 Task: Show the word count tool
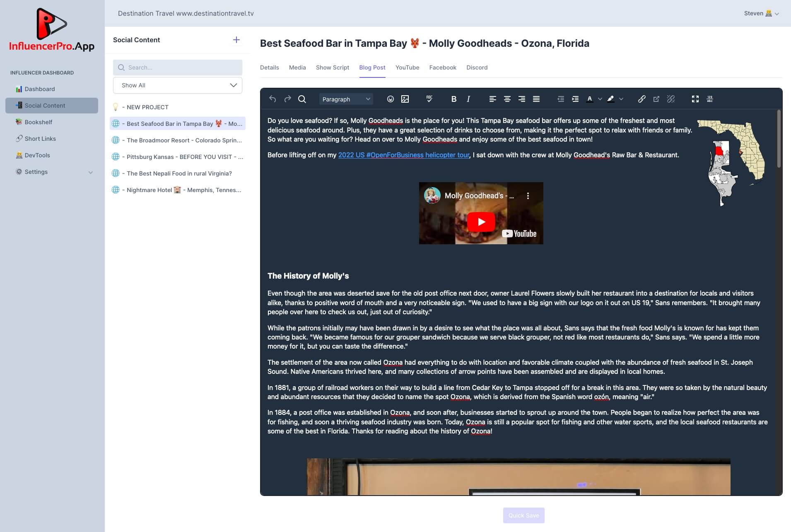click(710, 99)
